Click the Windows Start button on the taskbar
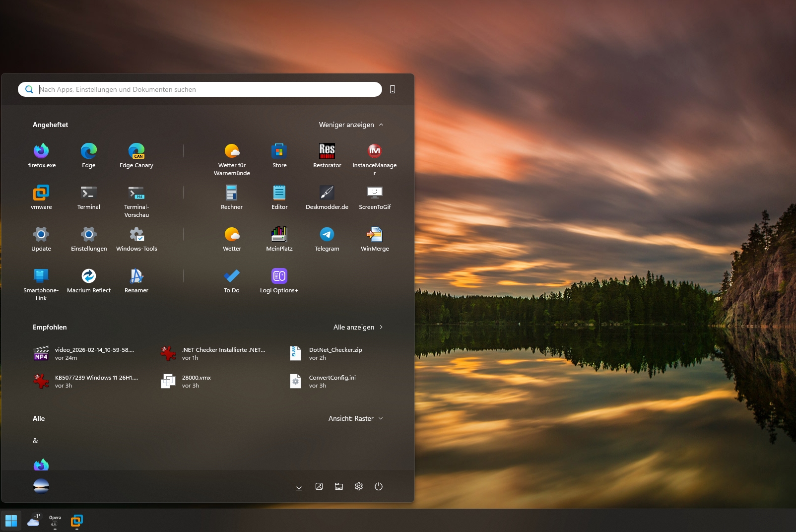Viewport: 796px width, 532px height. (x=11, y=521)
